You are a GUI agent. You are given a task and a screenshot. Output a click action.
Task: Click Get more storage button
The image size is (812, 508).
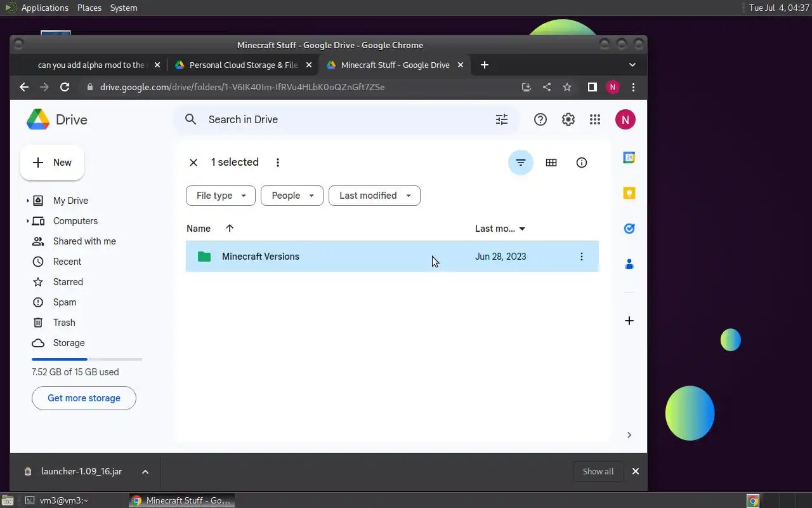(x=84, y=398)
